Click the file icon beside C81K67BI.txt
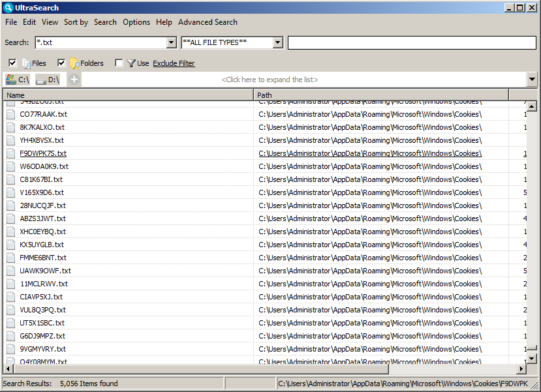The width and height of the screenshot is (541, 392). coord(11,179)
